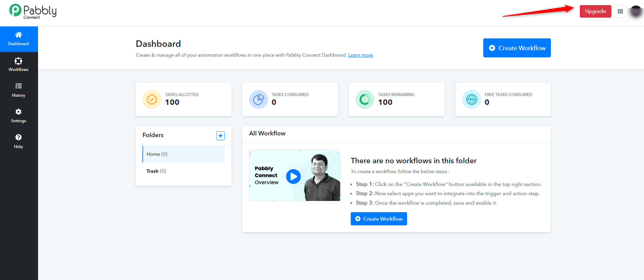This screenshot has width=644, height=280.
Task: Open the user profile avatar
Action: coord(636,12)
